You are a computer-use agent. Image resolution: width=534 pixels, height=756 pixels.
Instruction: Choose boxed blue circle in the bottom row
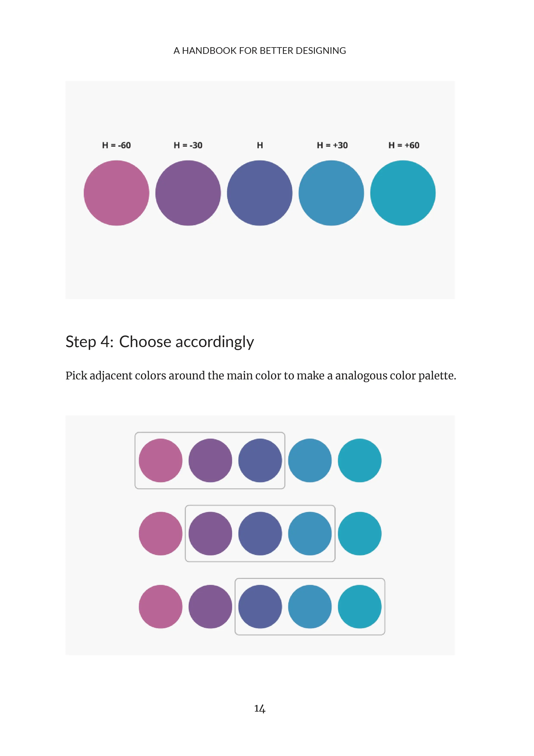tap(310, 606)
